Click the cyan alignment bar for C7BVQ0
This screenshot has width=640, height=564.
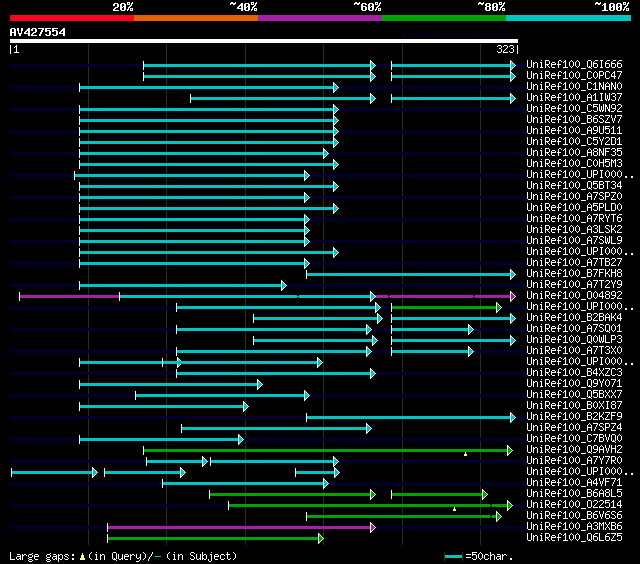tap(162, 440)
